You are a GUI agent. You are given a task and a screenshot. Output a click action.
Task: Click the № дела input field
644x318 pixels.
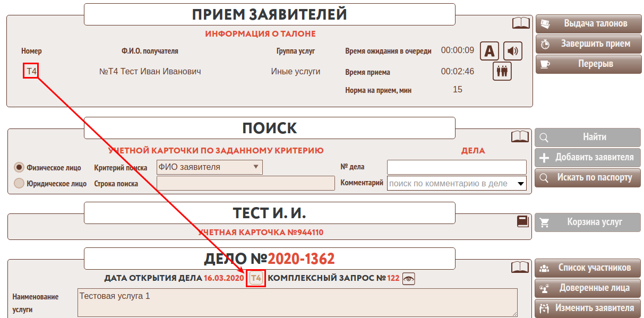point(457,167)
